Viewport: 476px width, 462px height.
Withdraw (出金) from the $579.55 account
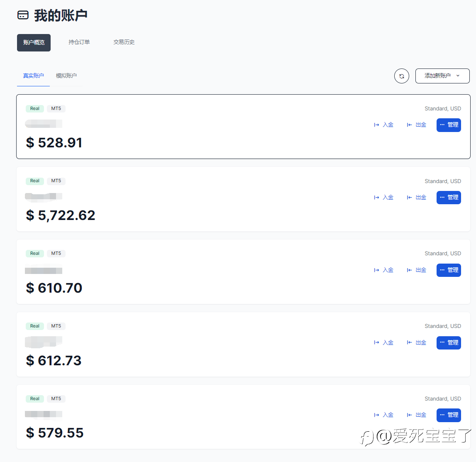[x=417, y=415]
